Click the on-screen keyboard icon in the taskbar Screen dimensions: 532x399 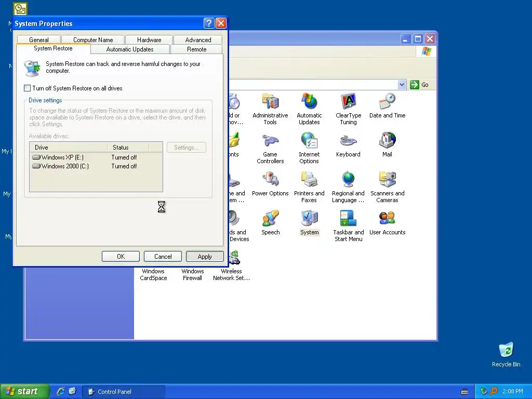click(x=464, y=392)
